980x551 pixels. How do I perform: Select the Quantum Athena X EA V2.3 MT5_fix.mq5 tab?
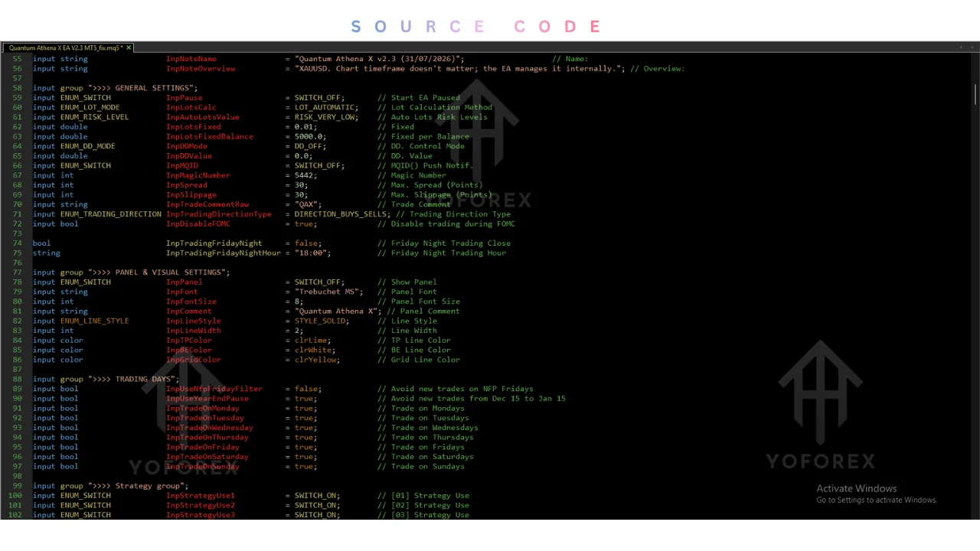point(67,47)
